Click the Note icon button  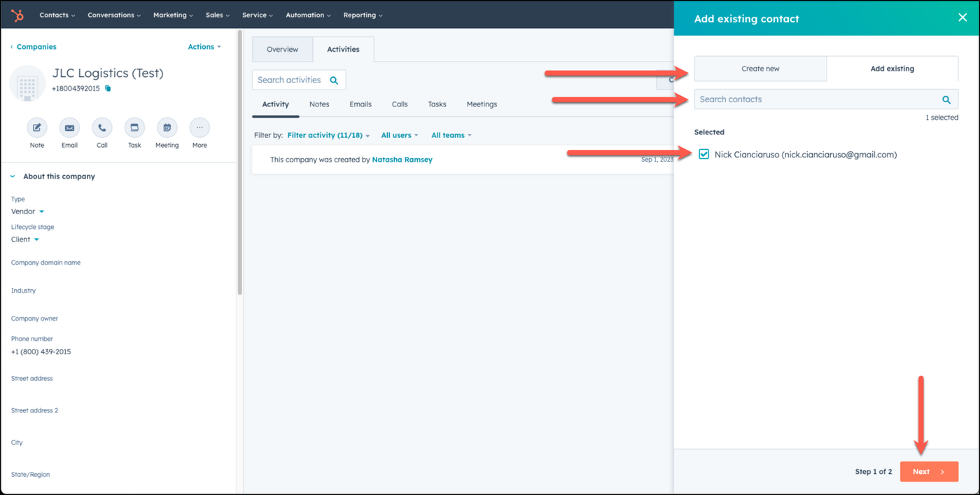36,127
